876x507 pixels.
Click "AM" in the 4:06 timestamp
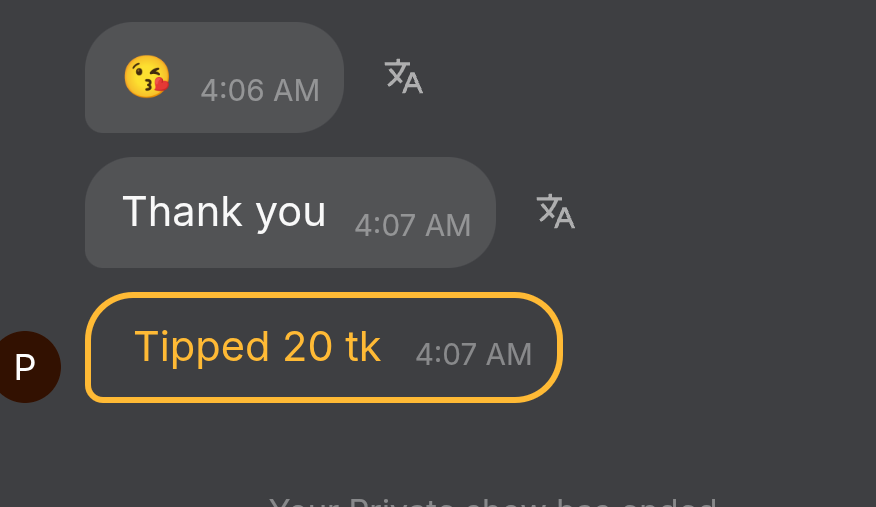point(296,91)
